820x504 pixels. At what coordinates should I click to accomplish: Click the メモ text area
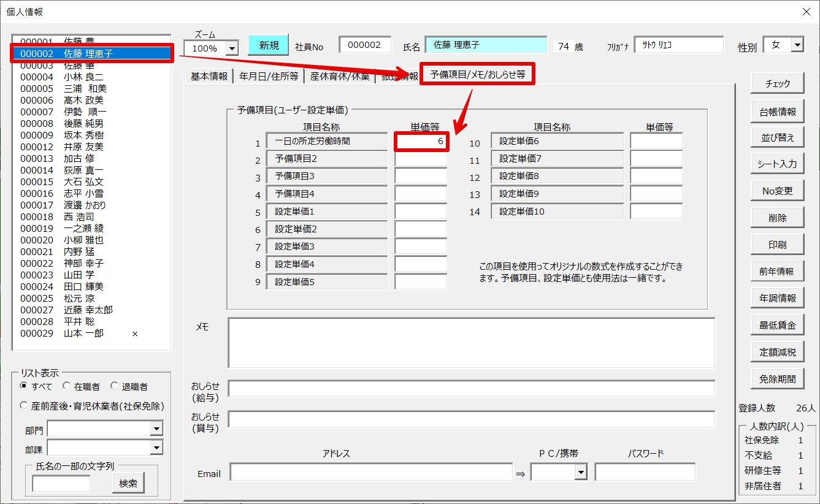[471, 342]
